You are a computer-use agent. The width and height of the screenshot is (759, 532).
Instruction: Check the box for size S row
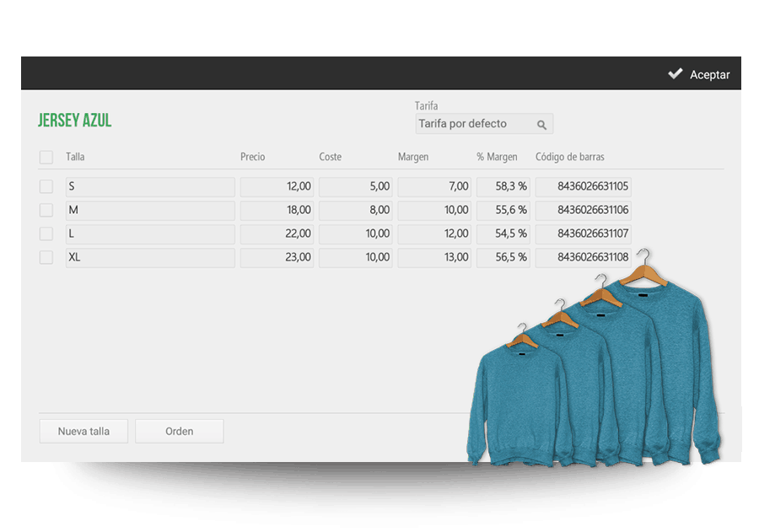(46, 186)
